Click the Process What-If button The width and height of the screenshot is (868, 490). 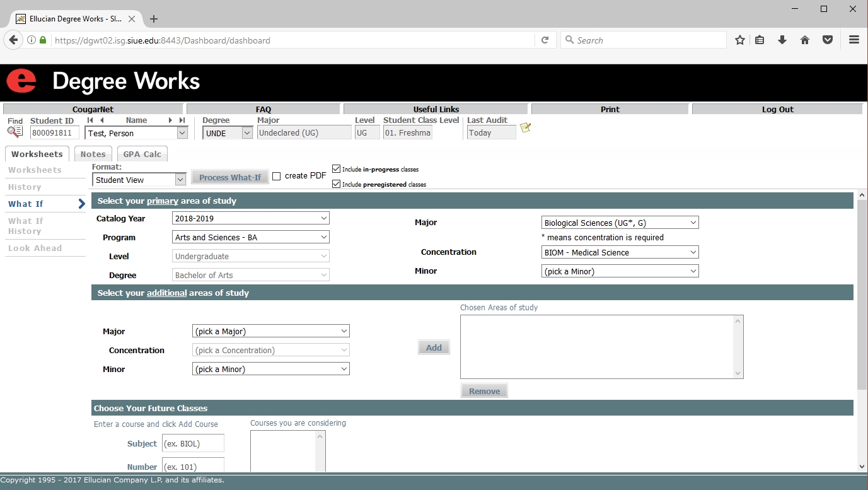[x=229, y=177]
